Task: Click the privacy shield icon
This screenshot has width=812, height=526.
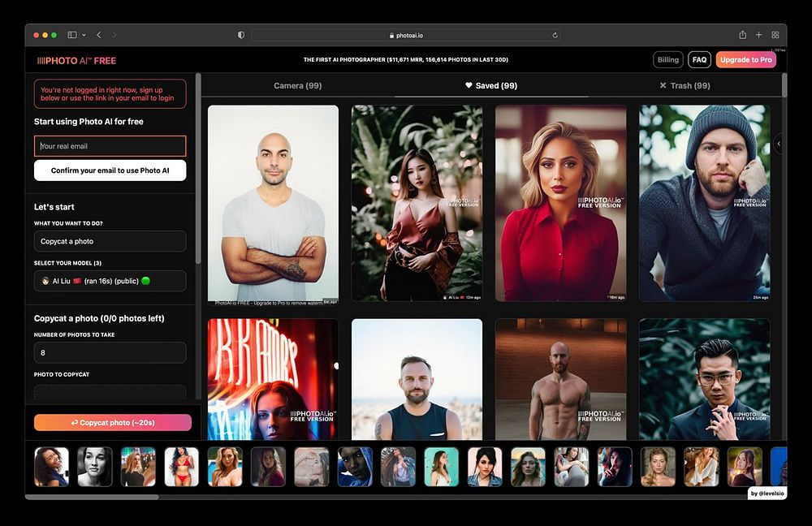Action: coord(241,35)
